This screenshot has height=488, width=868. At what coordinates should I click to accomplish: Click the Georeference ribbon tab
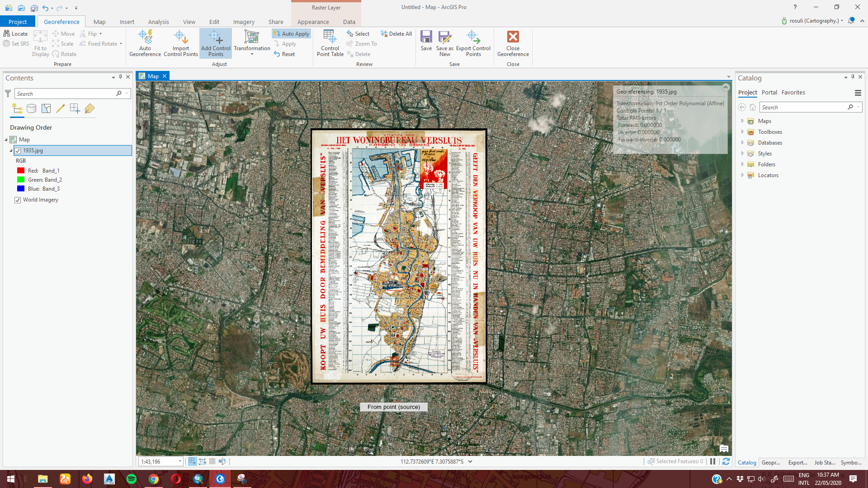tap(61, 21)
